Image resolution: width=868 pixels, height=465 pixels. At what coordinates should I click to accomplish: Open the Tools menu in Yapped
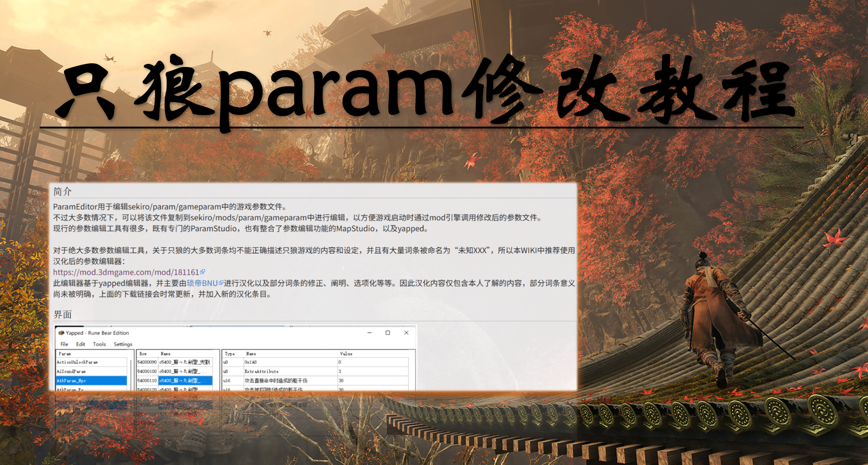click(99, 344)
